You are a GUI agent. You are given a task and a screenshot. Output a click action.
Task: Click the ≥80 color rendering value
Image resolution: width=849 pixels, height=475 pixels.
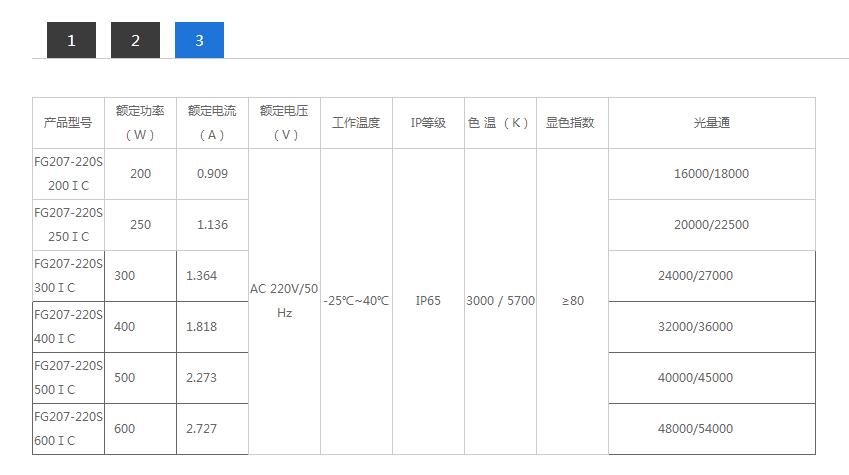(x=573, y=301)
